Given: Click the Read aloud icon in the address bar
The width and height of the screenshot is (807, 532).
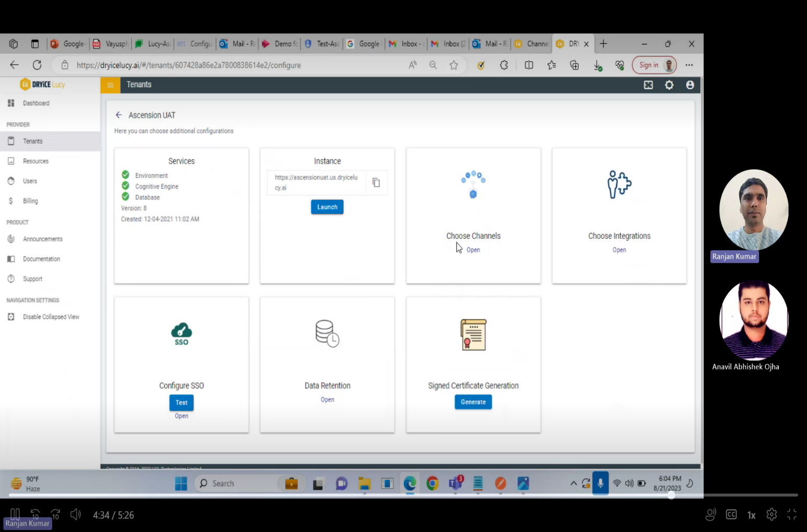Looking at the screenshot, I should click(413, 65).
